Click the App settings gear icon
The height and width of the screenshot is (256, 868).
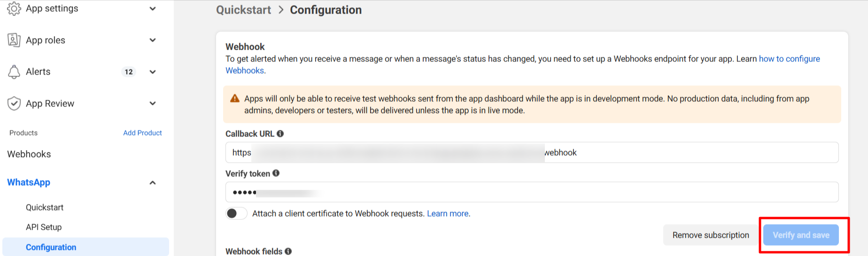pos(14,8)
